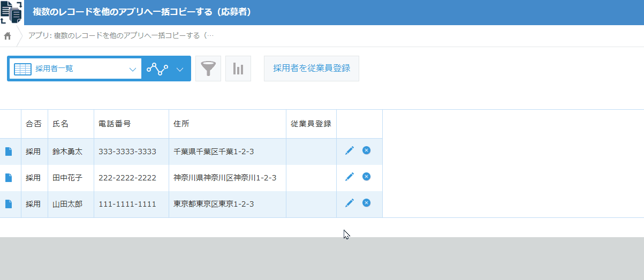The width and height of the screenshot is (644, 280).
Task: Delete the 田中花子 record
Action: pyautogui.click(x=366, y=176)
